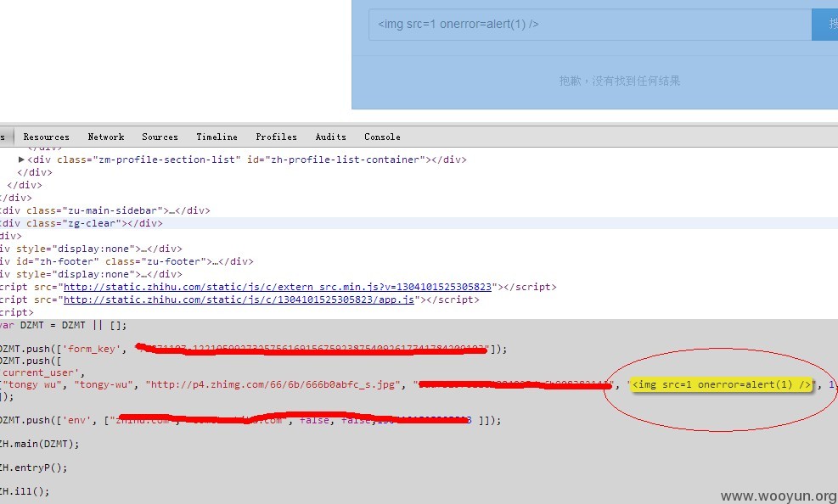Viewport: 838px width, 504px height.
Task: Click the 'form_key' string in the script
Action: click(x=92, y=349)
